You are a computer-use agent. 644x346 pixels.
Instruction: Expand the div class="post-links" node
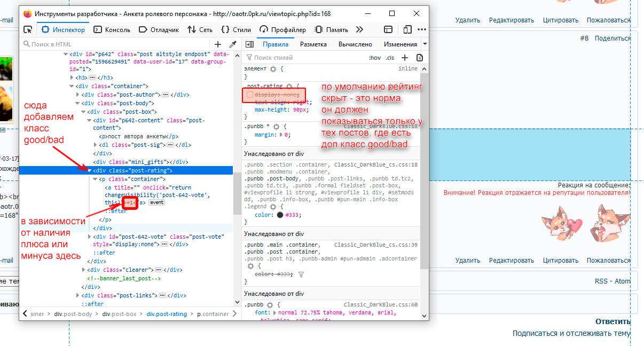tap(78, 295)
